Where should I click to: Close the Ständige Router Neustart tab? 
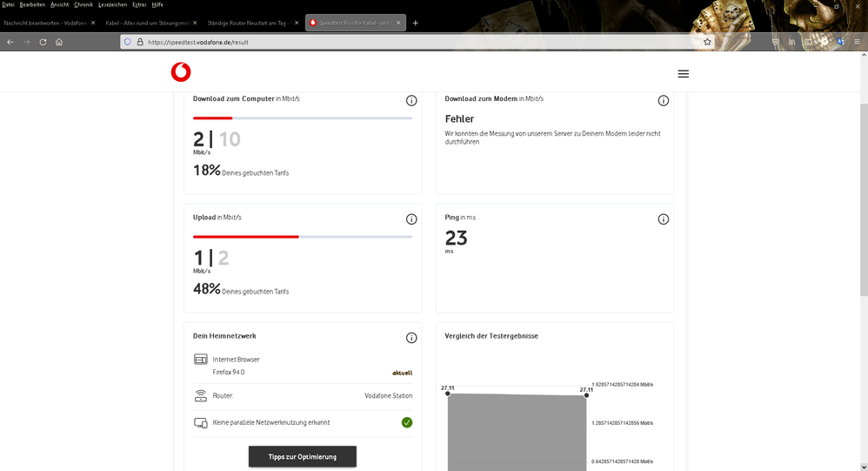[297, 23]
